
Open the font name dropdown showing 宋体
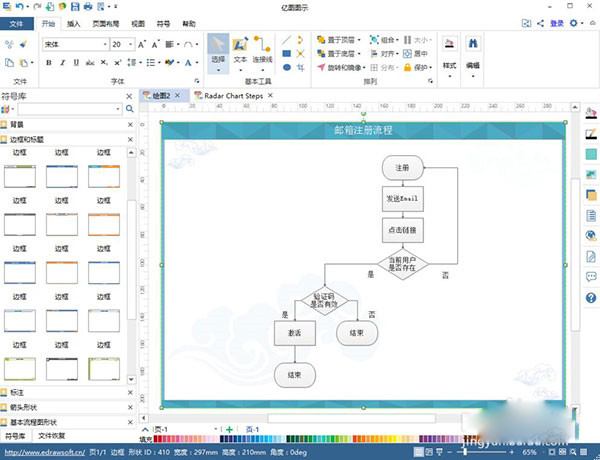pyautogui.click(x=74, y=44)
